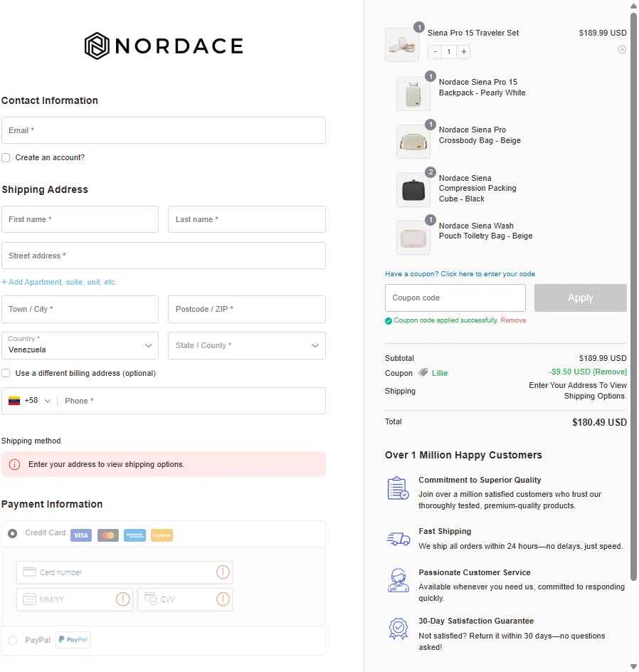Focus the Coupon code field
The image size is (639, 672).
[455, 298]
